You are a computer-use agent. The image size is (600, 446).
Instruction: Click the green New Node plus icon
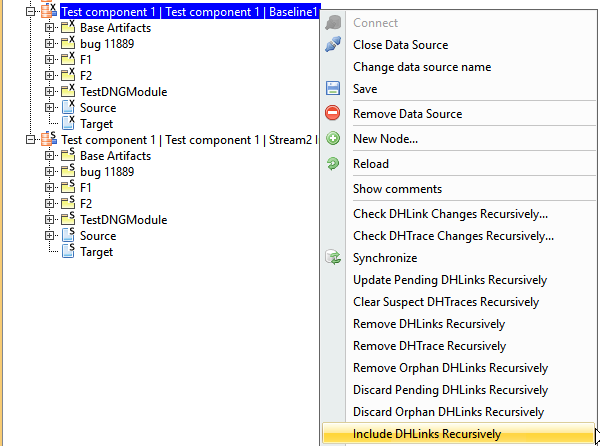(333, 139)
